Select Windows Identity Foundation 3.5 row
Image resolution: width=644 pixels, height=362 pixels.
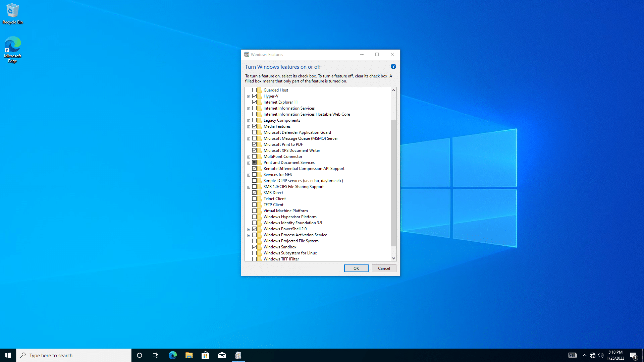(x=292, y=223)
